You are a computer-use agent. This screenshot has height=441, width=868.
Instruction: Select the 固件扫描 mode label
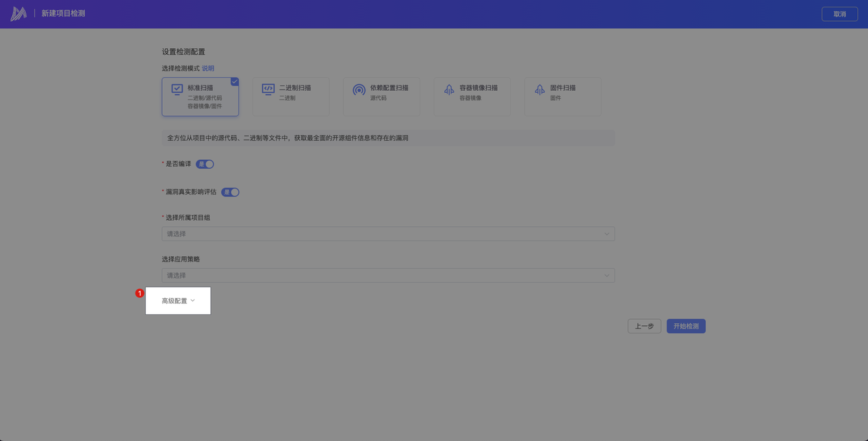(562, 87)
